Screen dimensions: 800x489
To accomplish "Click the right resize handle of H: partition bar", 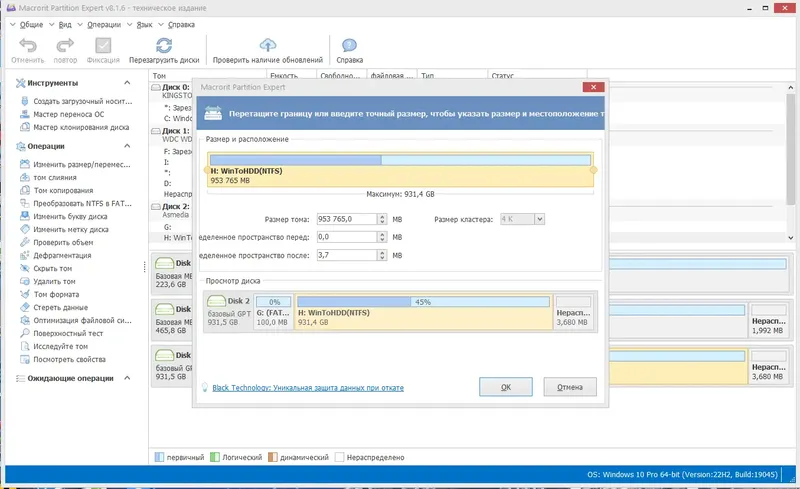I will [x=593, y=170].
